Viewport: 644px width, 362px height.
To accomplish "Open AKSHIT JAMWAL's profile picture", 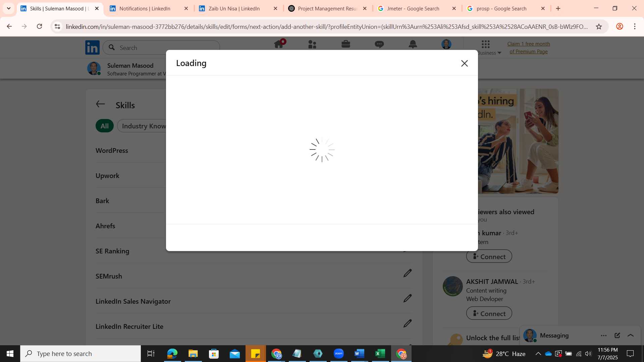I will click(x=453, y=286).
